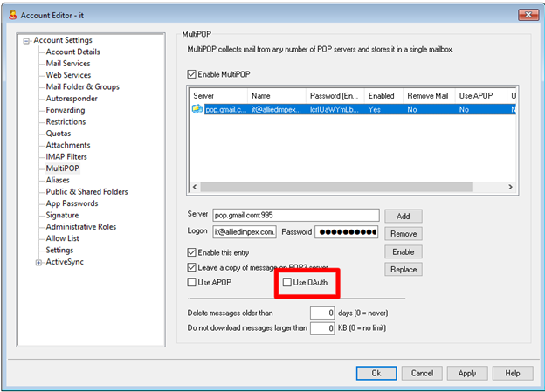Image resolution: width=545 pixels, height=392 pixels.
Task: Click the Delete messages older than days field
Action: coord(323,312)
